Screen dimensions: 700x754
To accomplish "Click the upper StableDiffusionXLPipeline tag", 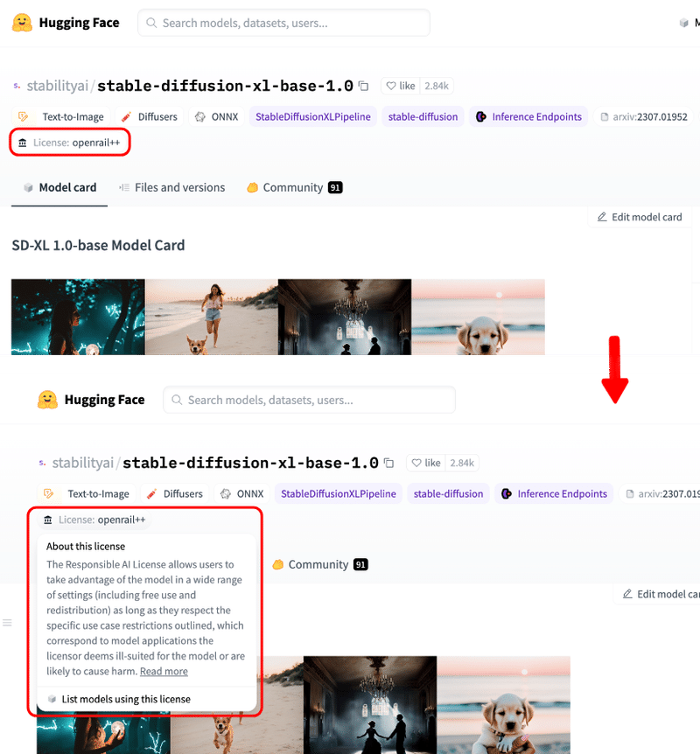I will coord(312,117).
